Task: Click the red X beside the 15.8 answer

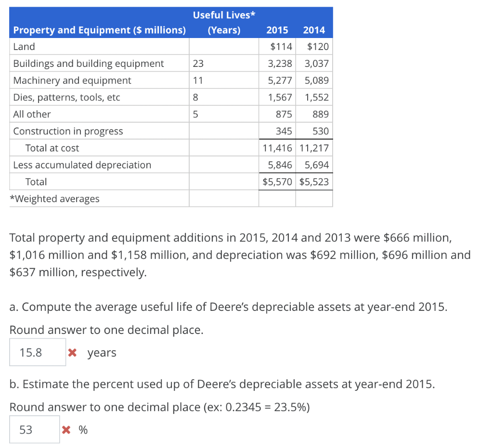Action: coord(73,352)
